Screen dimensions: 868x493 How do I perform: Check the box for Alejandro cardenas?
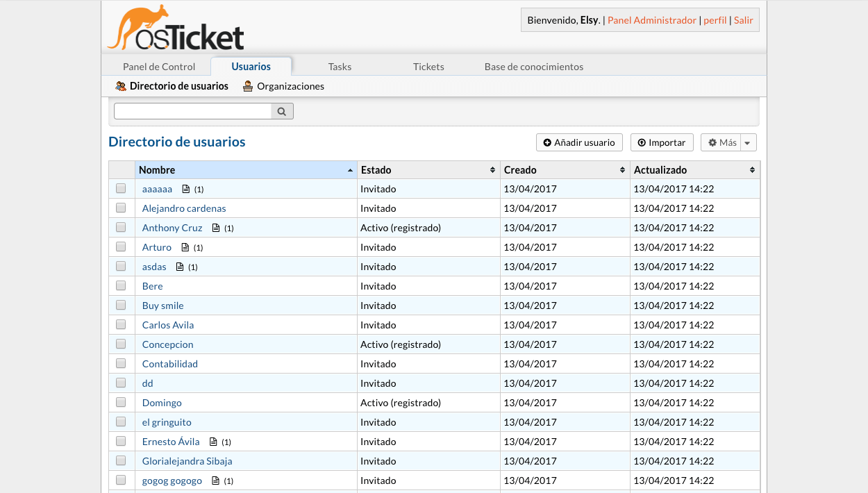pos(121,208)
